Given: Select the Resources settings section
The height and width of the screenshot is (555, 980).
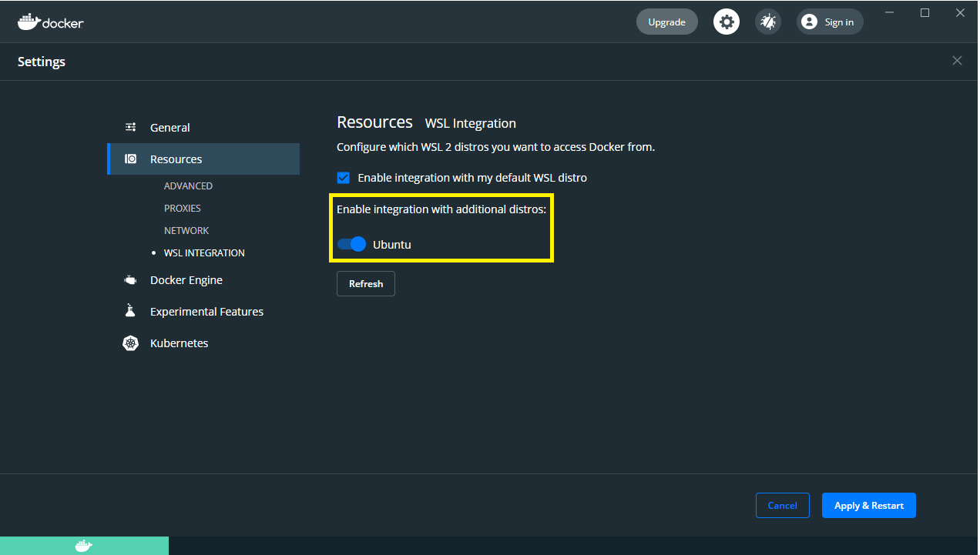Looking at the screenshot, I should [203, 159].
